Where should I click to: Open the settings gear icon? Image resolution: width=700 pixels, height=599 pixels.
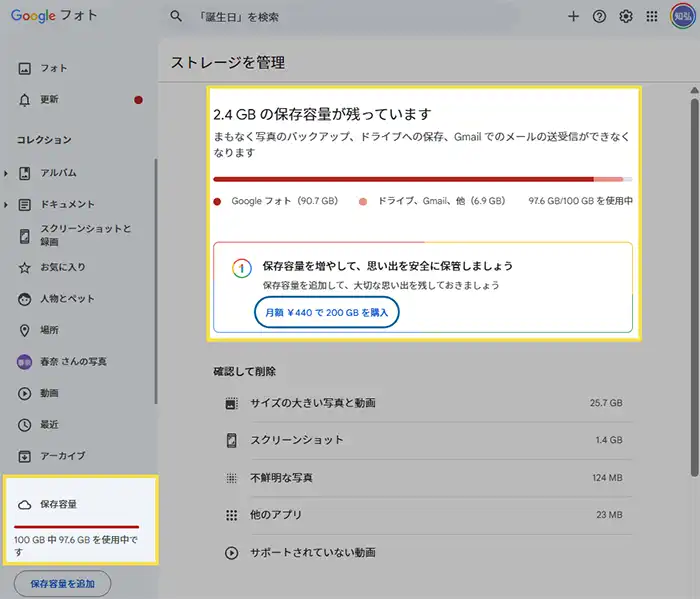(x=625, y=17)
